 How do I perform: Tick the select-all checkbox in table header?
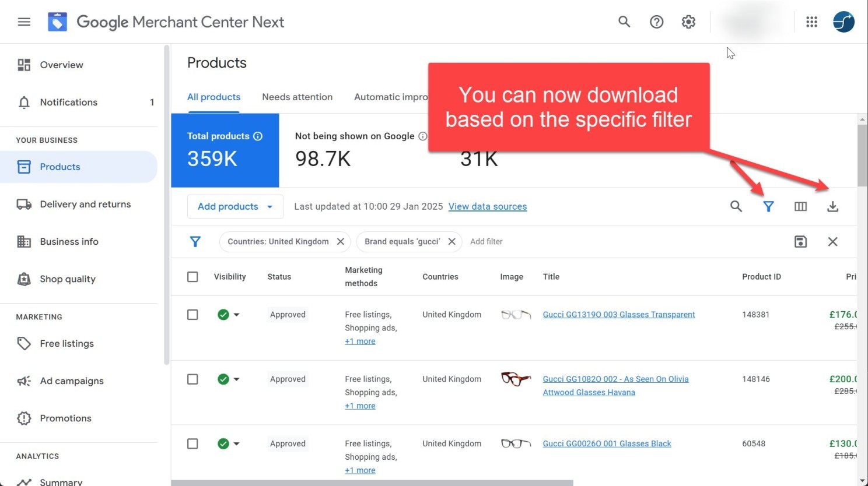pyautogui.click(x=192, y=277)
